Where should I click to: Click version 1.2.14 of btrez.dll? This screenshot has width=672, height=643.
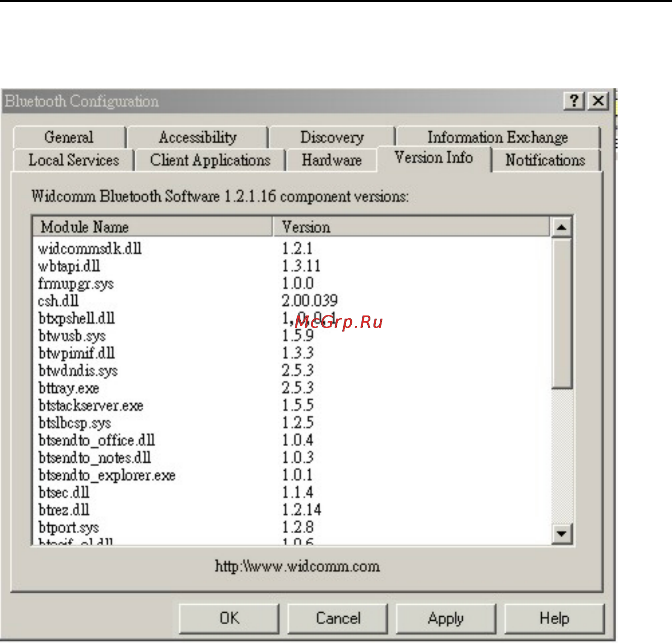pyautogui.click(x=301, y=510)
